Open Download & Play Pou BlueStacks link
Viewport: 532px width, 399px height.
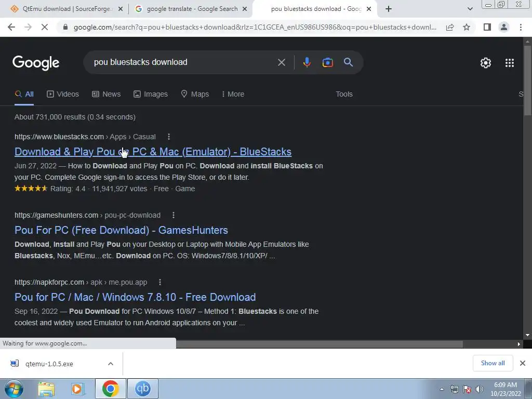point(153,152)
